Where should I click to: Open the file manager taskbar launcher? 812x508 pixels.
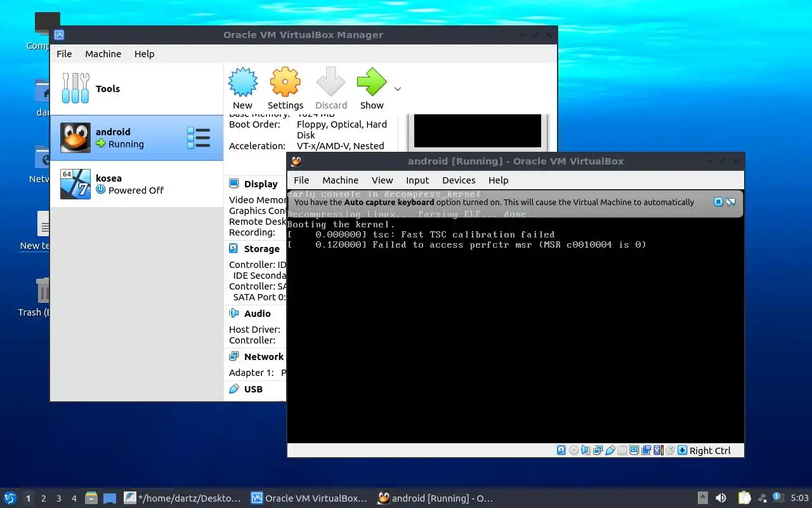pos(92,498)
